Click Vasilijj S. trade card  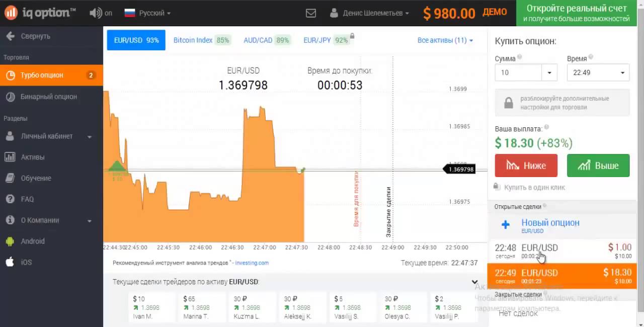pyautogui.click(x=353, y=307)
